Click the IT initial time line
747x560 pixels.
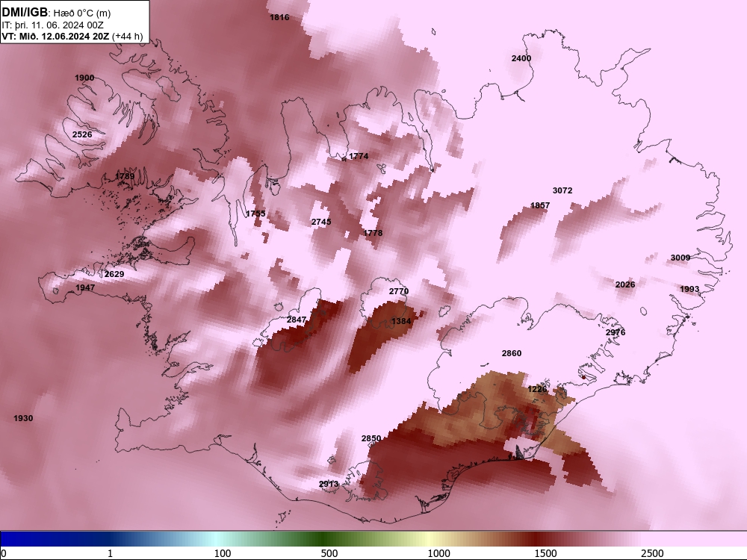[52, 25]
